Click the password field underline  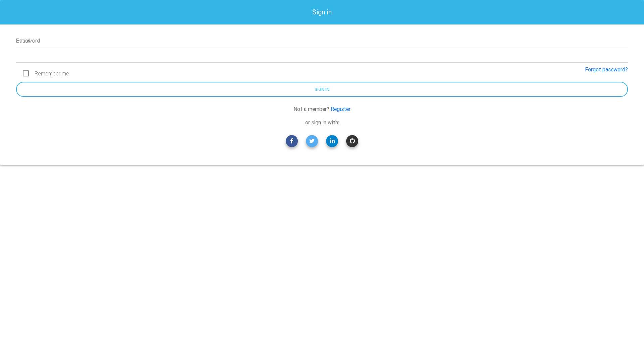pyautogui.click(x=322, y=62)
